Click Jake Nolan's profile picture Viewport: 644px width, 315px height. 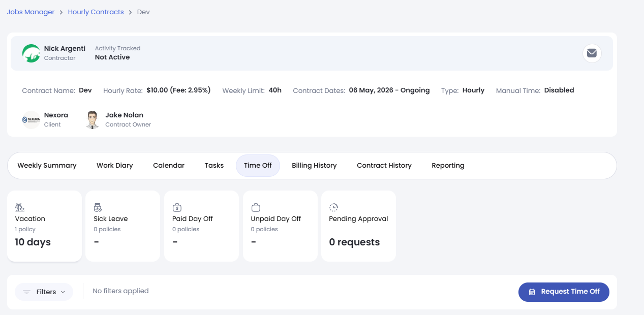click(x=92, y=120)
